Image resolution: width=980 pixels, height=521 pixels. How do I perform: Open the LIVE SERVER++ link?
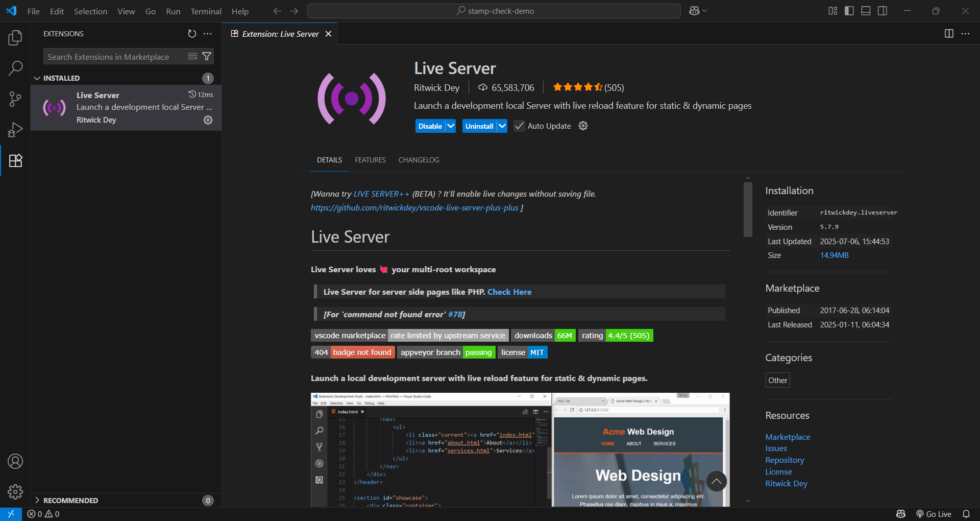click(x=381, y=194)
